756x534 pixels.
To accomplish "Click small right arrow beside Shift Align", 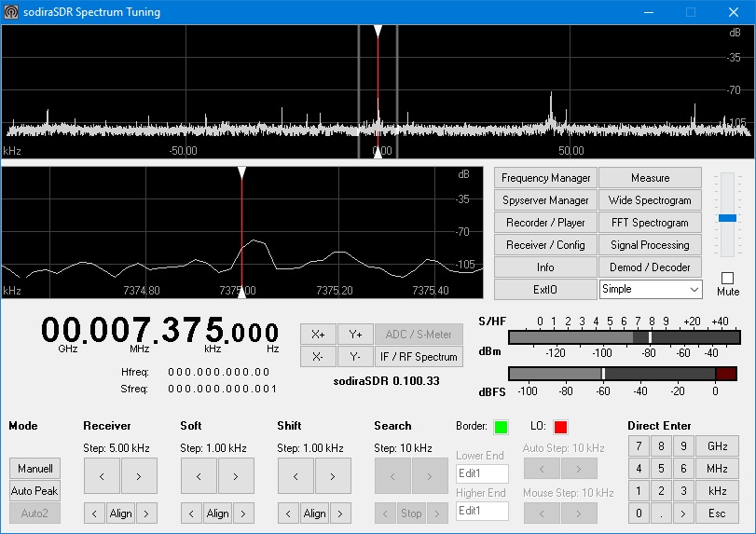I will (340, 513).
